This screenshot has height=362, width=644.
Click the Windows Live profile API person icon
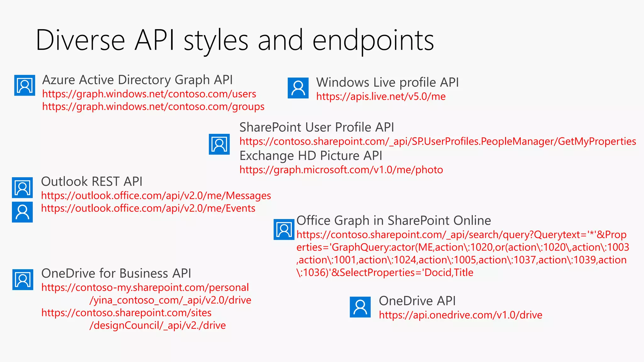[298, 88]
